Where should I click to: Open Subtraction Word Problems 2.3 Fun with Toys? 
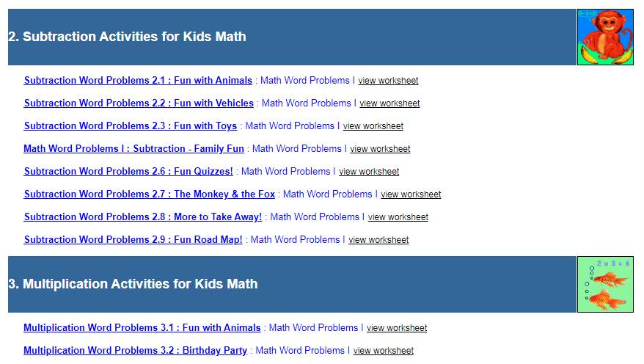click(x=131, y=126)
